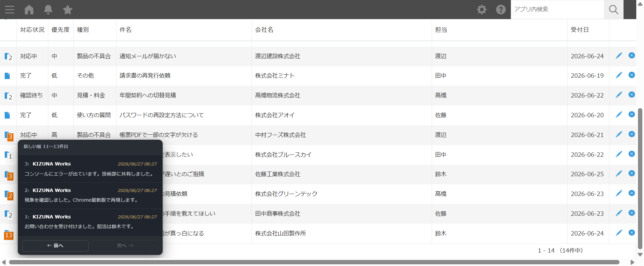Focus the アプリ内検索 search field
The width and height of the screenshot is (644, 266).
tap(557, 9)
